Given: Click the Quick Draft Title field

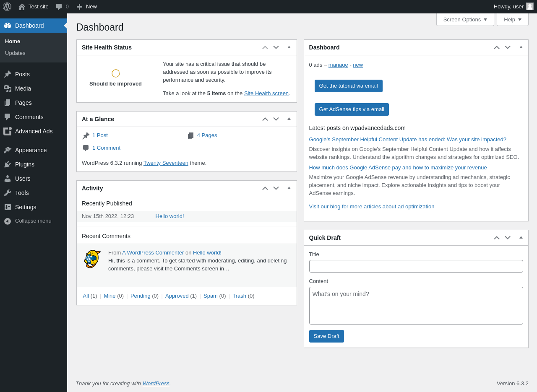Looking at the screenshot, I should tap(416, 266).
